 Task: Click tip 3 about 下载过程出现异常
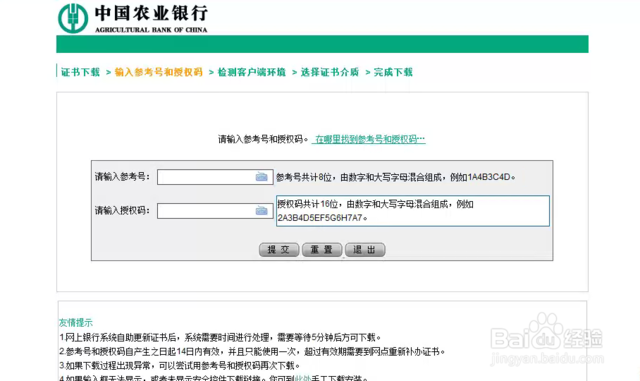click(x=180, y=365)
